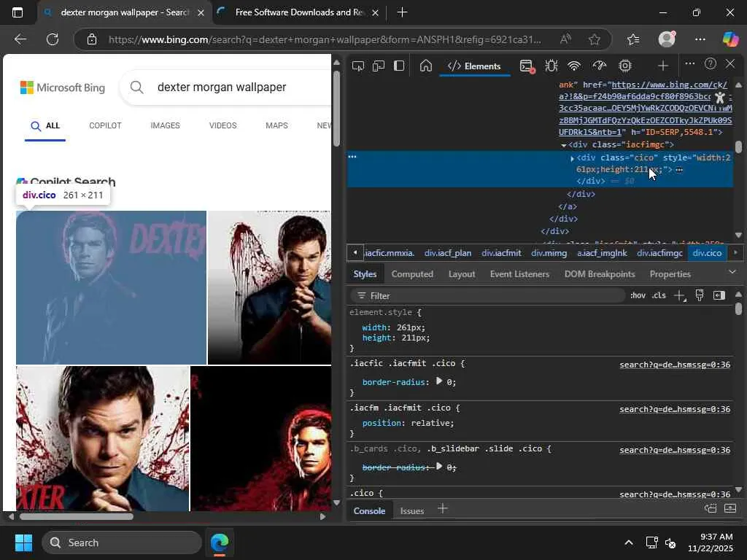Open the DevTools Welcome home icon

426,66
